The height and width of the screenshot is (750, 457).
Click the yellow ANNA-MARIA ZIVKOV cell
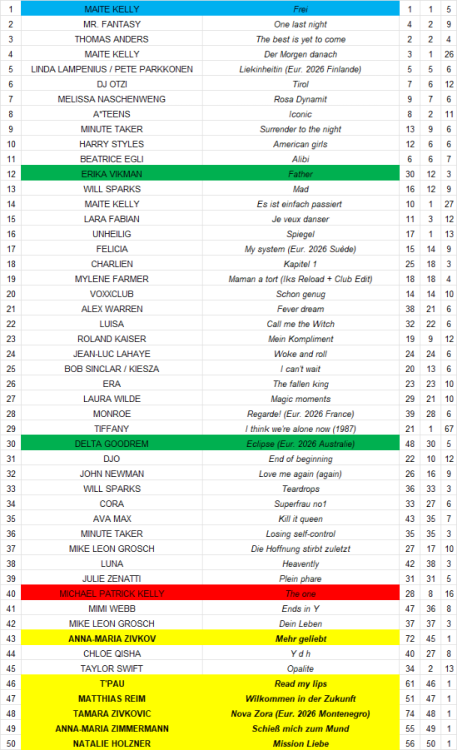pyautogui.click(x=111, y=639)
